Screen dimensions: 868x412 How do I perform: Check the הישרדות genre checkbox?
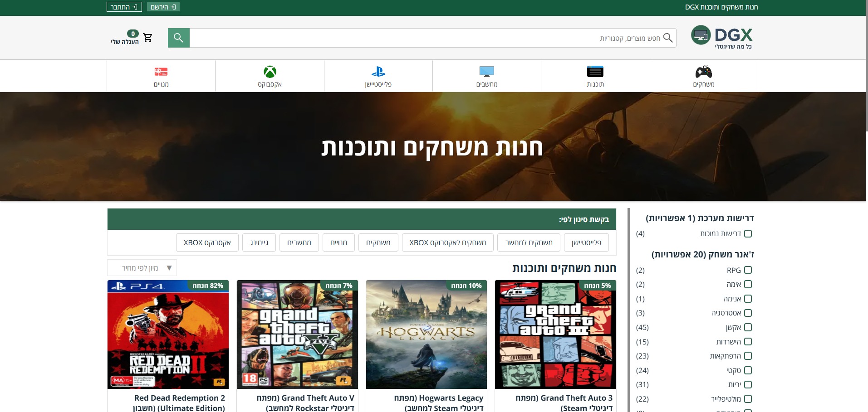[748, 342]
